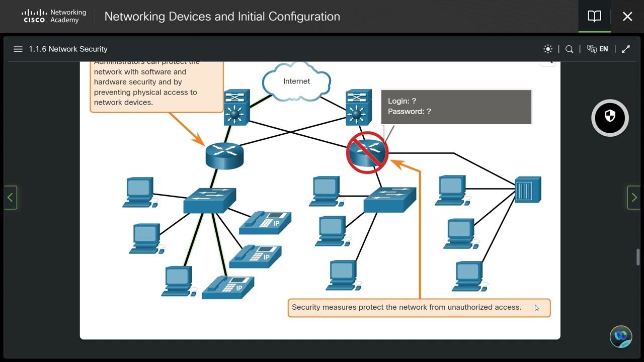Click the shield security badge button
This screenshot has height=362, width=644.
coord(610,118)
